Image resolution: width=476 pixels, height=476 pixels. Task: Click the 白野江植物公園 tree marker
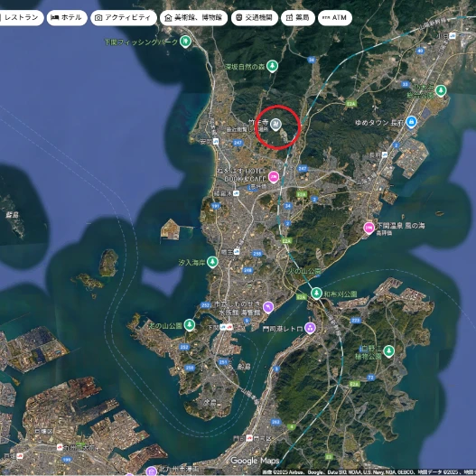[x=388, y=351]
